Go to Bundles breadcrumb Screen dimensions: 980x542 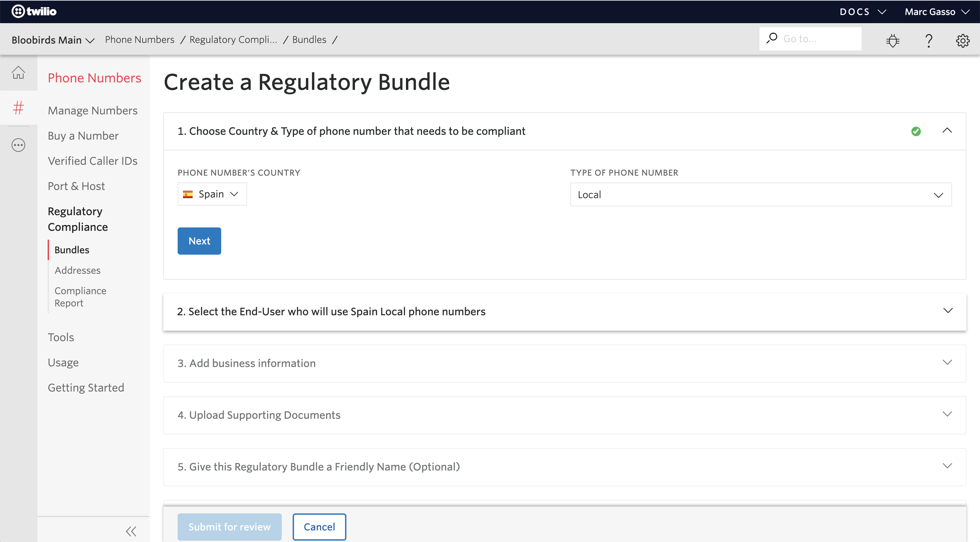click(x=309, y=39)
